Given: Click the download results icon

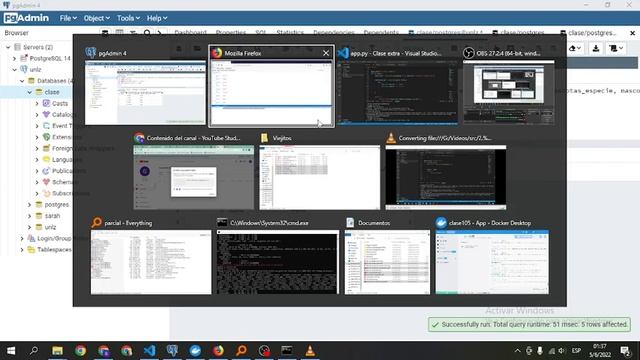Looking at the screenshot, I should pos(596,48).
